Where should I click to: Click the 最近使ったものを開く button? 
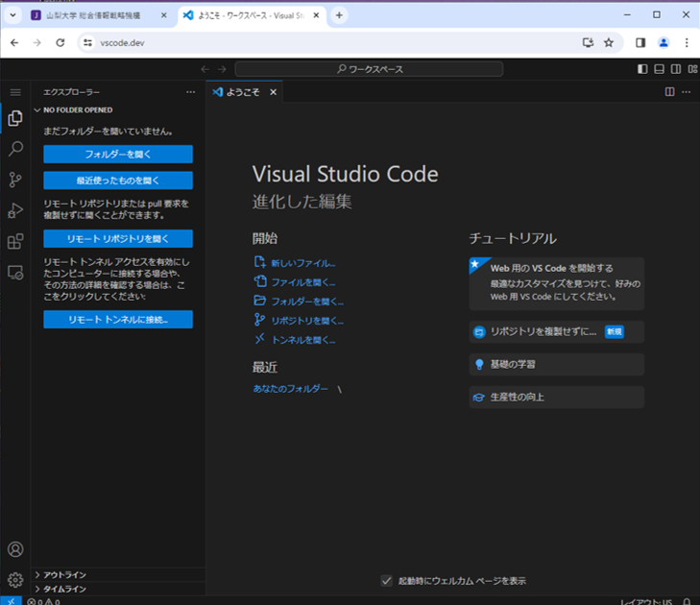118,181
